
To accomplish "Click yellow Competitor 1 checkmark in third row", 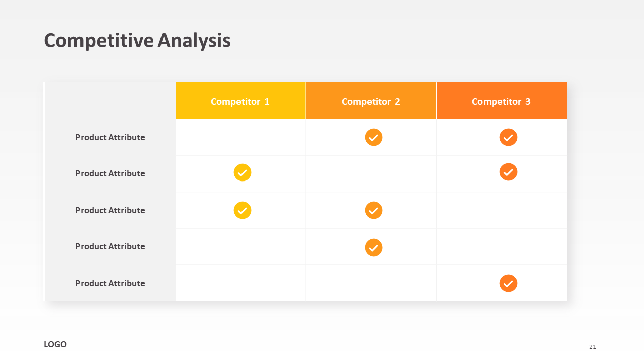I will pos(243,210).
